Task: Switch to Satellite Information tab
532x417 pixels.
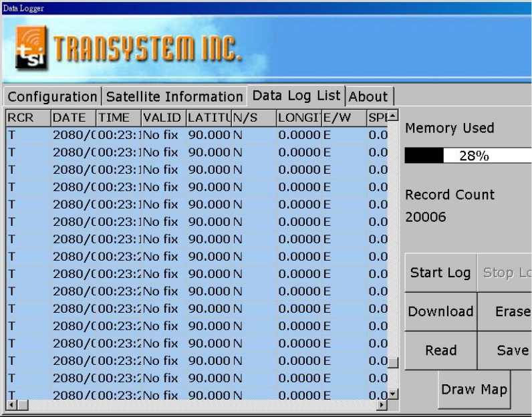Action: [174, 96]
